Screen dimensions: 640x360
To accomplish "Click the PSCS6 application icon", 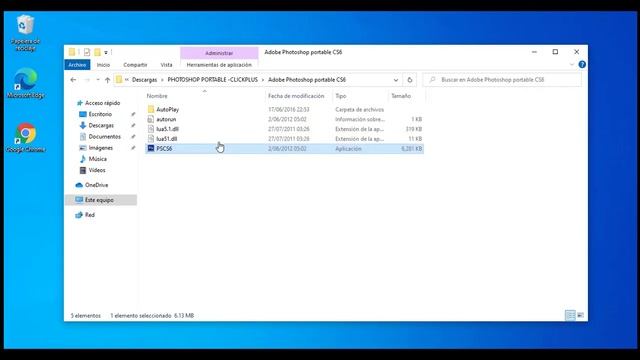I will click(x=151, y=149).
